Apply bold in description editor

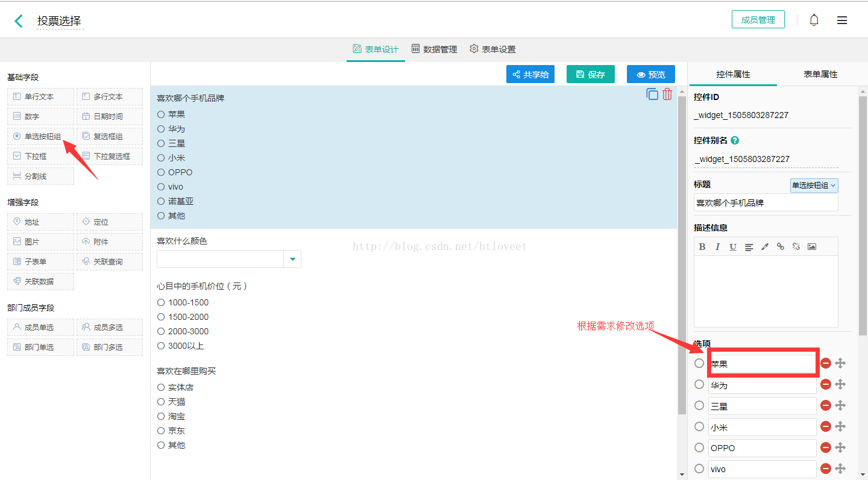point(702,246)
